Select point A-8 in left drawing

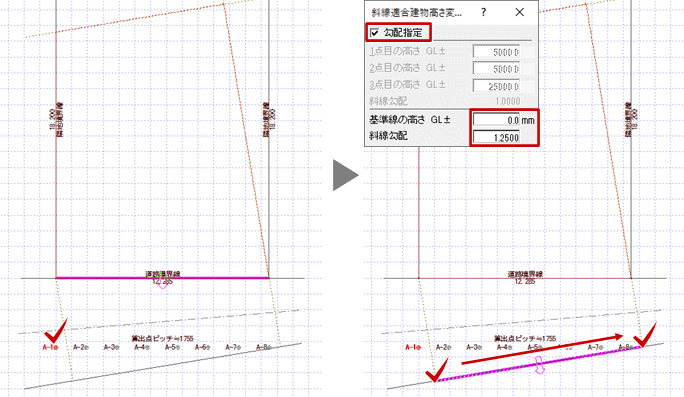263,347
